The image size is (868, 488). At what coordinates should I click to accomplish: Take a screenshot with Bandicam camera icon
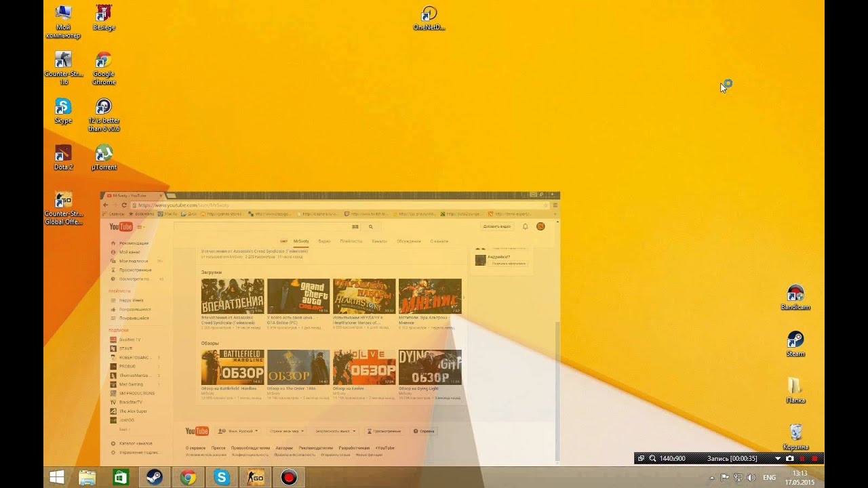(x=790, y=459)
